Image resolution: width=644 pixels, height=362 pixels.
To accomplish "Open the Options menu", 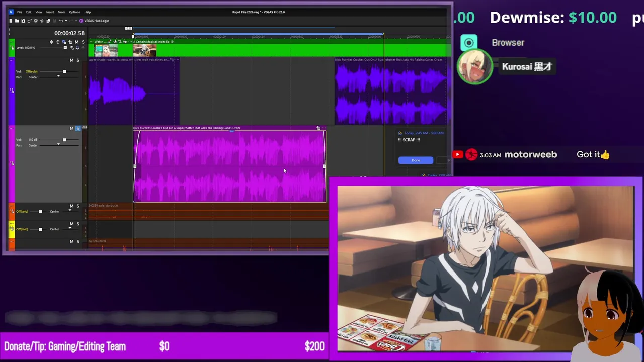I will point(74,12).
